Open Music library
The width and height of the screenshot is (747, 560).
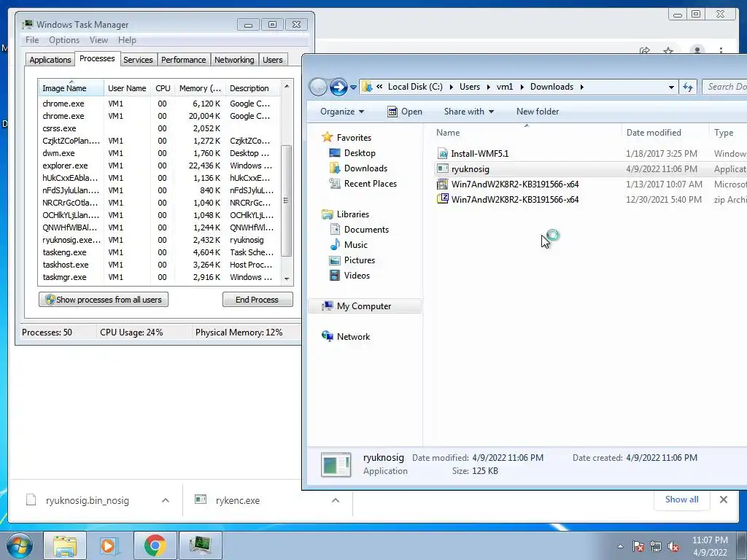point(355,245)
